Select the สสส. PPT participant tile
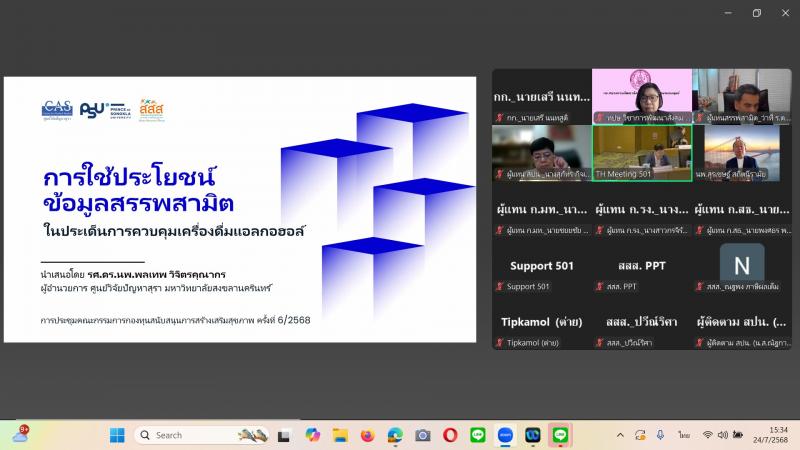The image size is (800, 450). click(x=642, y=266)
